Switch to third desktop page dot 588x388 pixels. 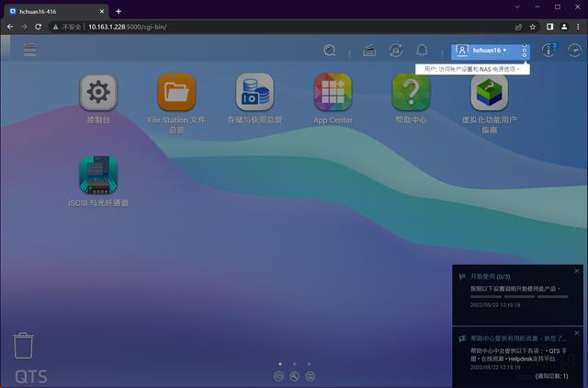(309, 364)
